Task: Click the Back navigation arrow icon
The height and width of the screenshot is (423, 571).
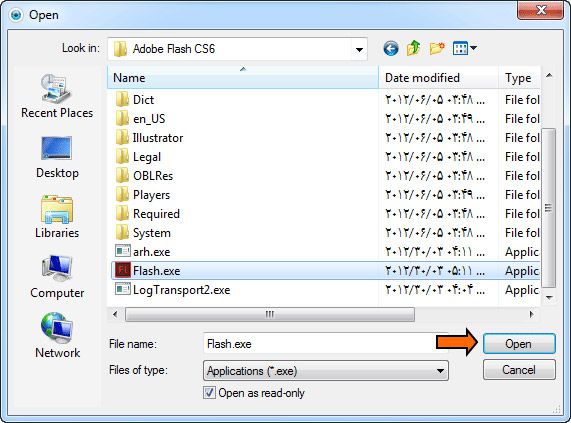Action: click(x=391, y=48)
